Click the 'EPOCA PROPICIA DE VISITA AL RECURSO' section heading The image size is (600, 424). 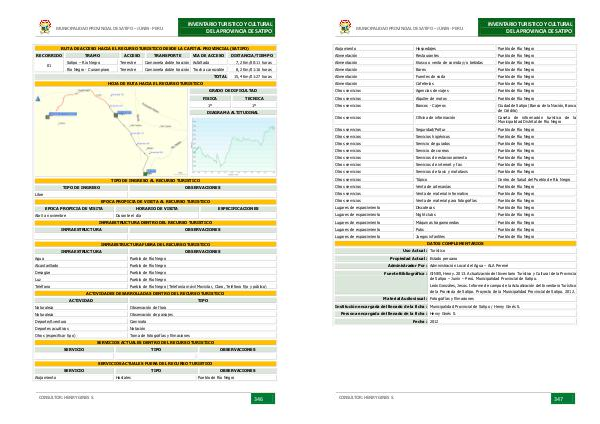(155, 202)
